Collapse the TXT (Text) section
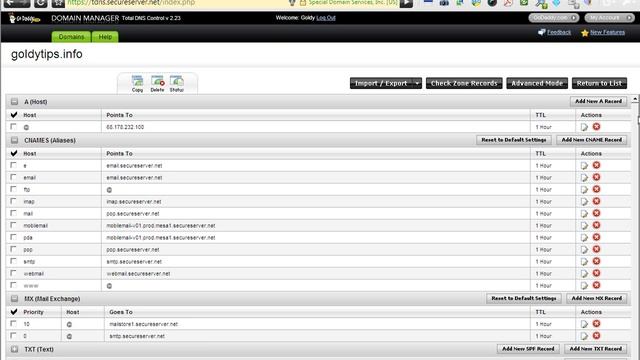This screenshot has height=360, width=640. coord(14,349)
